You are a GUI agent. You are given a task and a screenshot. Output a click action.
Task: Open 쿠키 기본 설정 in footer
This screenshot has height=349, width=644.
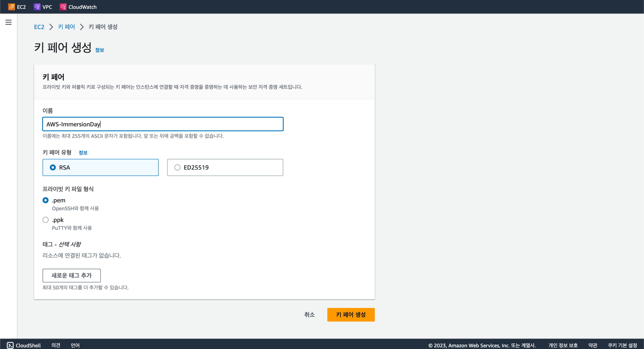(622, 345)
